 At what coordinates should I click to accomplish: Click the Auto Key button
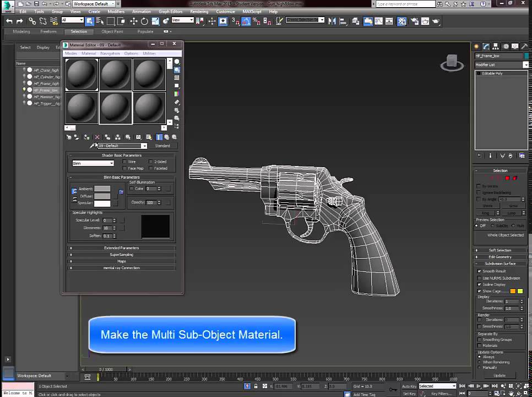[x=409, y=386]
